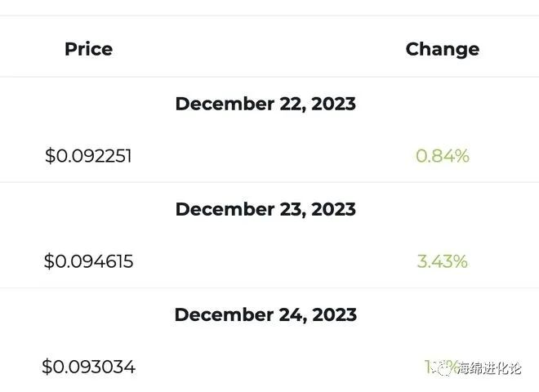Click the dollar sign before 0.092251
The height and width of the screenshot is (392, 539).
[x=50, y=156]
